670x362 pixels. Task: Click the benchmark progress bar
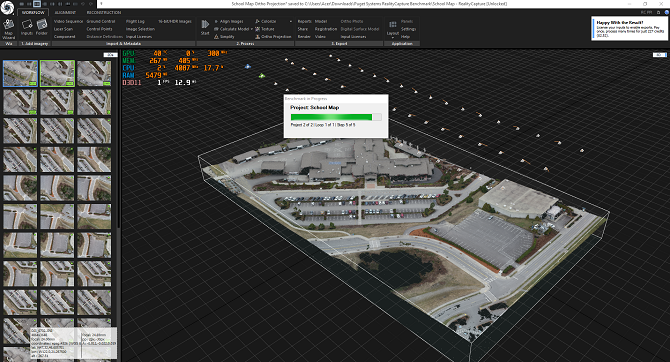[336, 117]
